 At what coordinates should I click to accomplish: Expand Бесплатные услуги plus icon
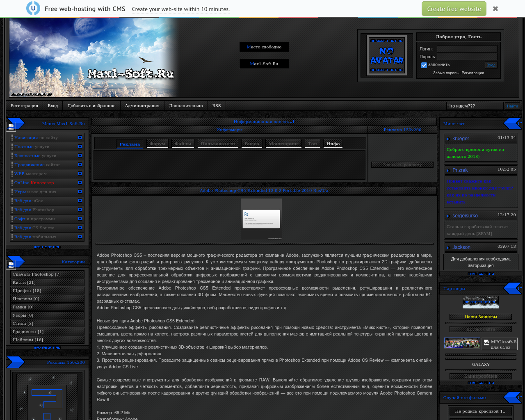pos(80,156)
